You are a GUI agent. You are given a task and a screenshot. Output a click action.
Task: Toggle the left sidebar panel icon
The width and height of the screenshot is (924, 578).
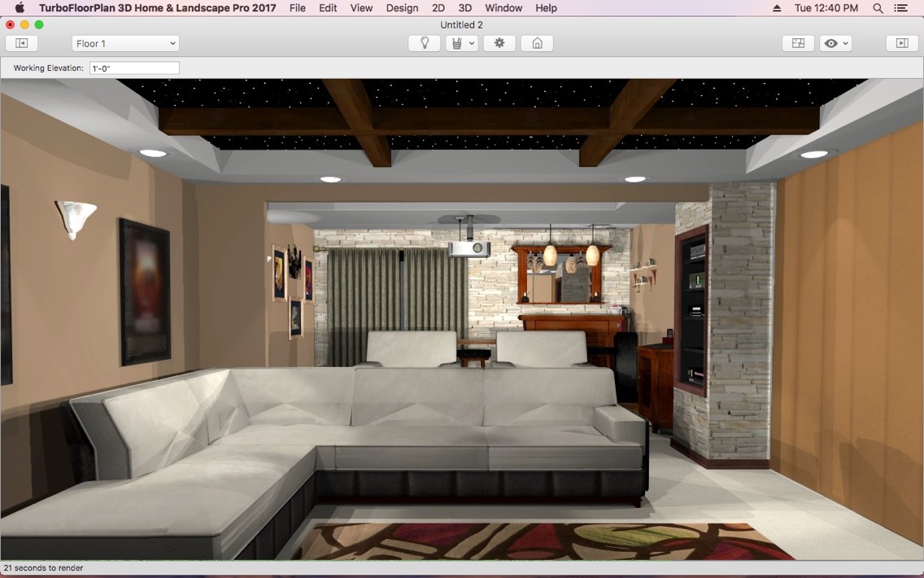point(21,42)
